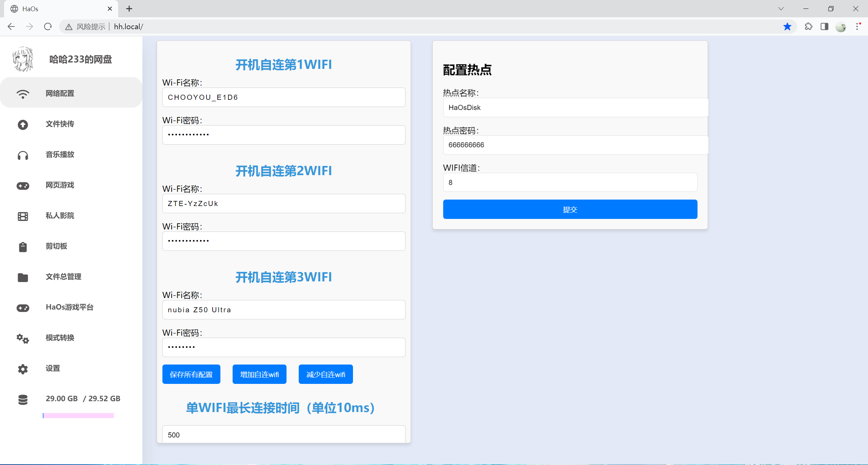Focus the third WiFi name field nubia Z50 Ultra
868x465 pixels.
click(x=284, y=310)
